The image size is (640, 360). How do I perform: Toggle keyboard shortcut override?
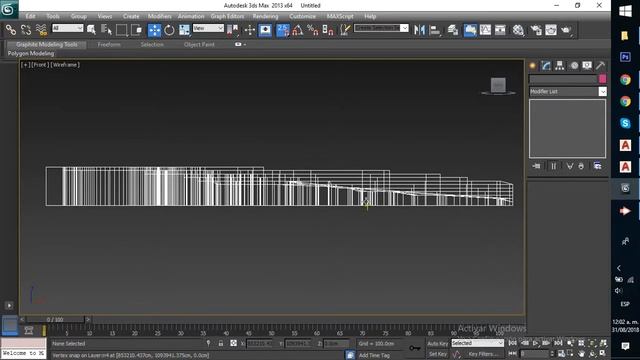[x=265, y=30]
